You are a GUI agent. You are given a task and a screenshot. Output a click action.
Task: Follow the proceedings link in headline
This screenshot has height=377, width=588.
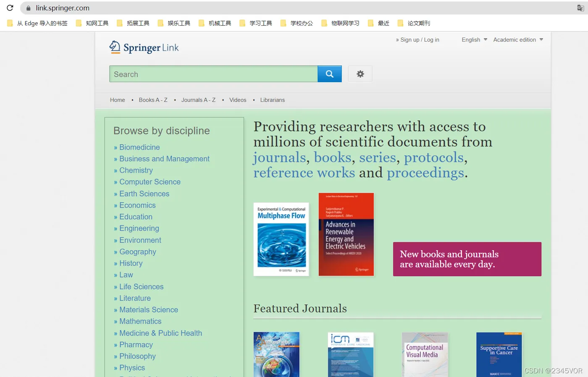coord(425,173)
